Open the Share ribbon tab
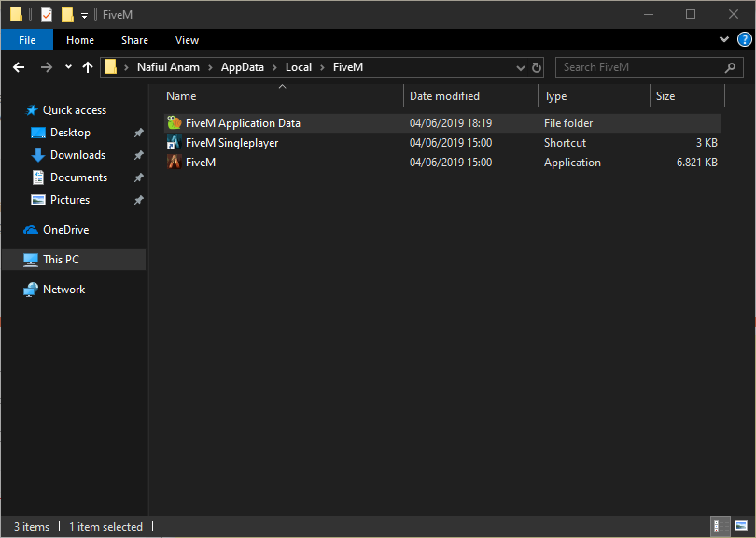Image resolution: width=756 pixels, height=538 pixels. (x=134, y=40)
